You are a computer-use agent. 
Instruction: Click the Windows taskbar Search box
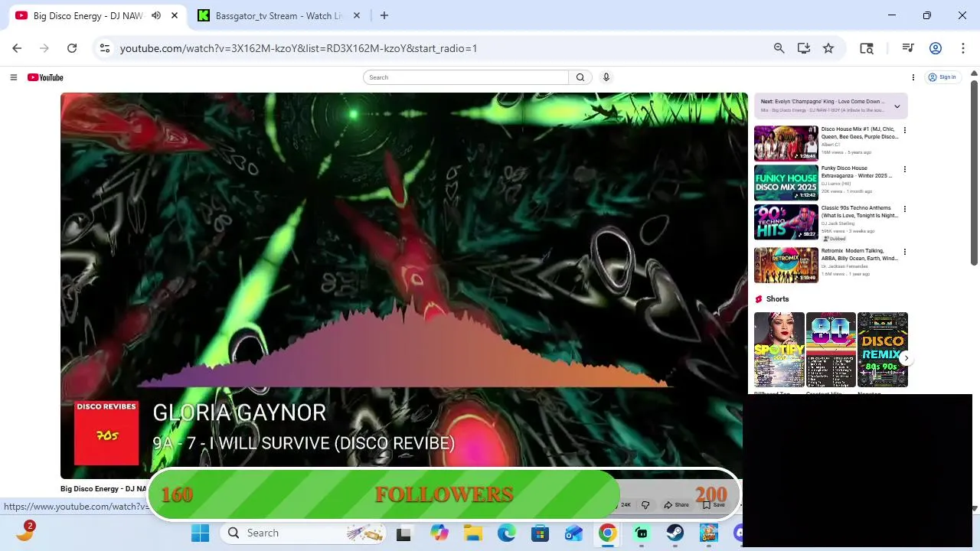pyautogui.click(x=303, y=533)
